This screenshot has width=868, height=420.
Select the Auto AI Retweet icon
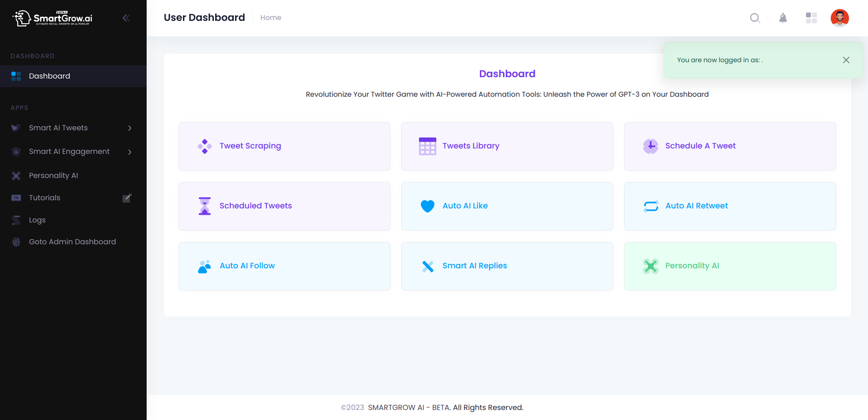pos(650,206)
